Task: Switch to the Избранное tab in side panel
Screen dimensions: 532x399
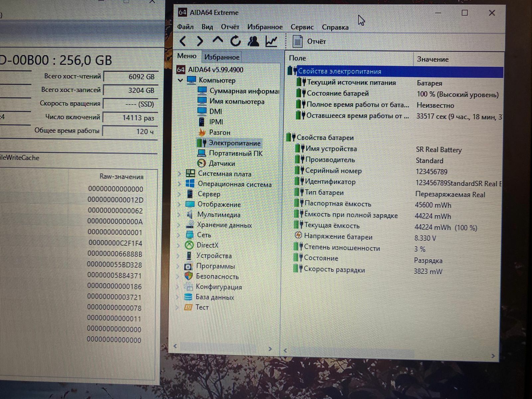Action: (x=222, y=57)
